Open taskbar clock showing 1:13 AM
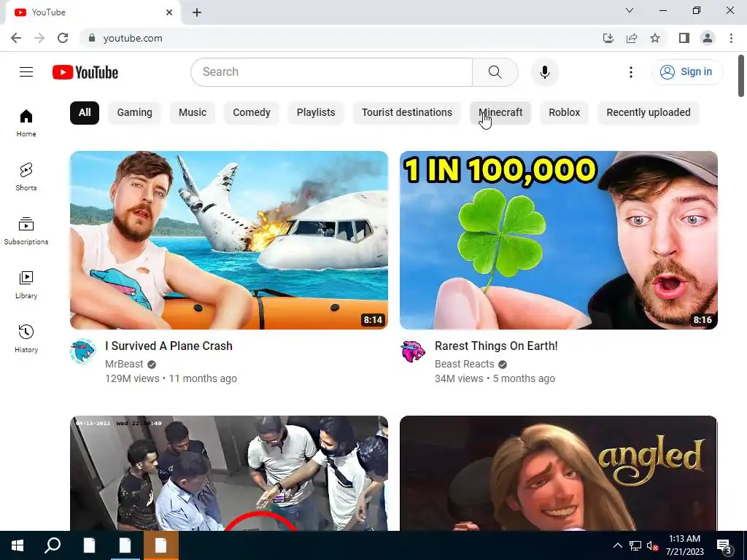Viewport: 747px width, 560px height. (x=684, y=545)
